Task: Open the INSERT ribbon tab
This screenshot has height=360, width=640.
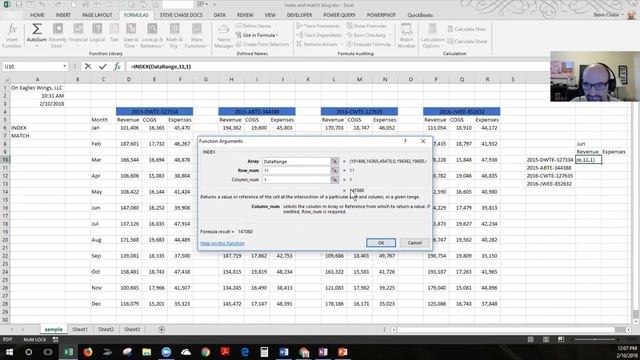Action: [63, 15]
